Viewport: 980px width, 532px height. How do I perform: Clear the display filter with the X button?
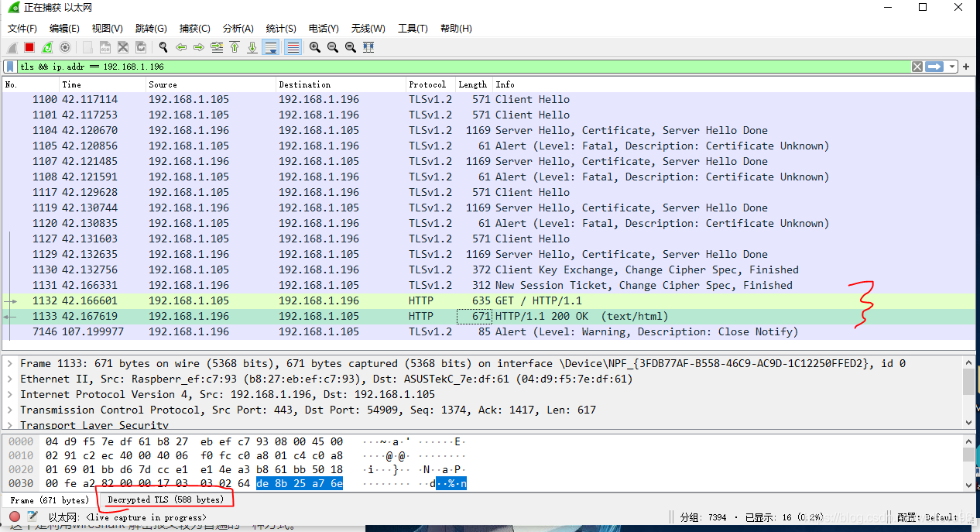(917, 67)
